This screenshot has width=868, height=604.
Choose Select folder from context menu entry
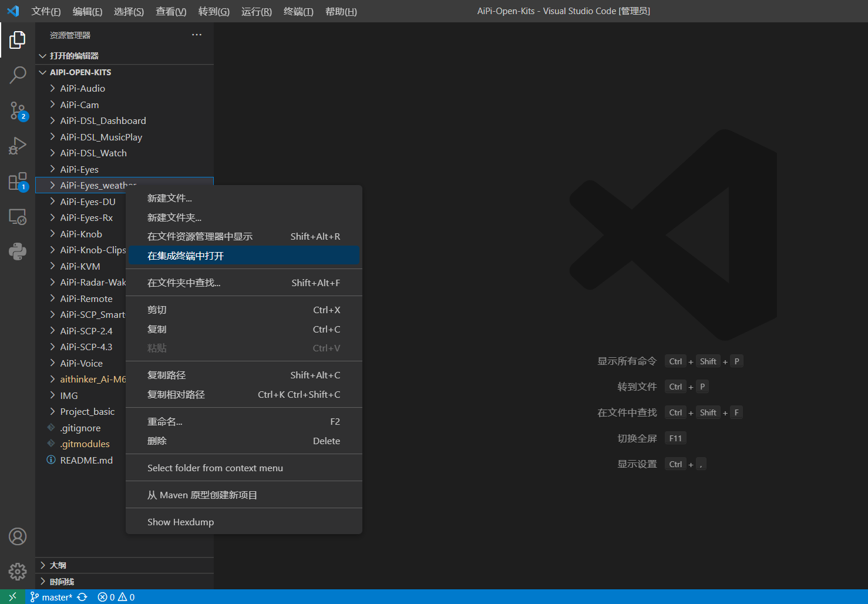point(244,468)
